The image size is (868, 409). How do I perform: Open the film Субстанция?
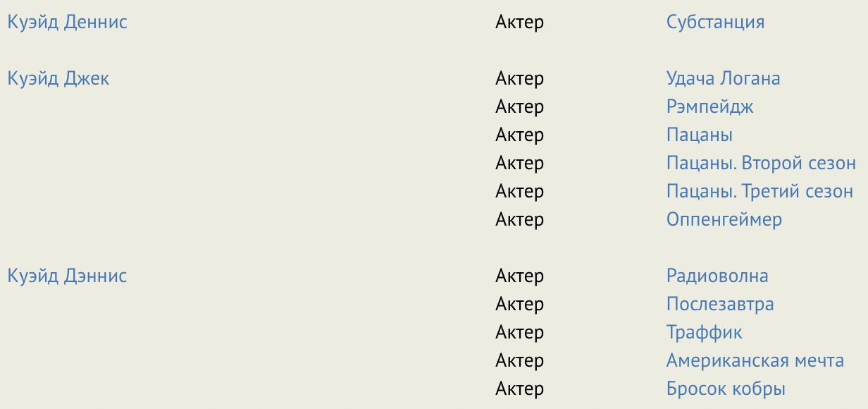[x=715, y=22]
